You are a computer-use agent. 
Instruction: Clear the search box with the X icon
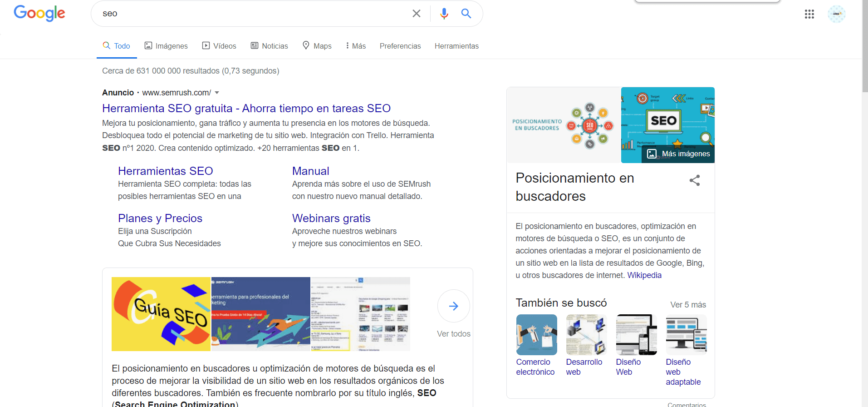tap(416, 14)
